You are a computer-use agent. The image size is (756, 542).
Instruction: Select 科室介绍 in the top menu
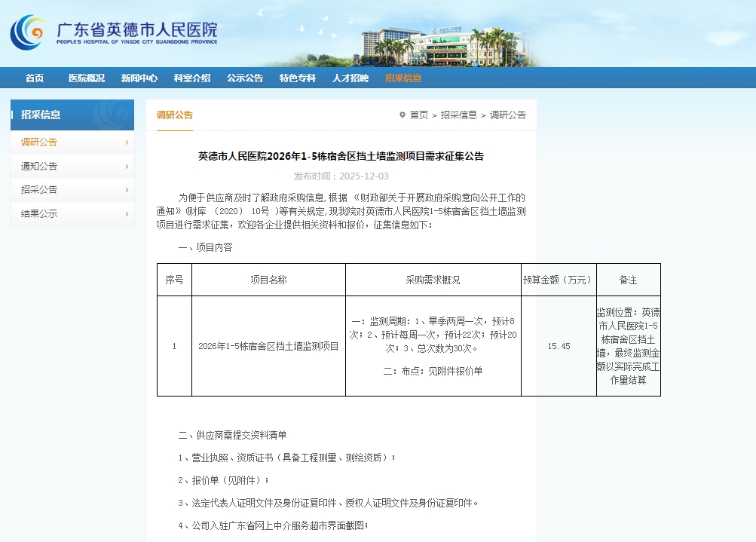coord(192,78)
